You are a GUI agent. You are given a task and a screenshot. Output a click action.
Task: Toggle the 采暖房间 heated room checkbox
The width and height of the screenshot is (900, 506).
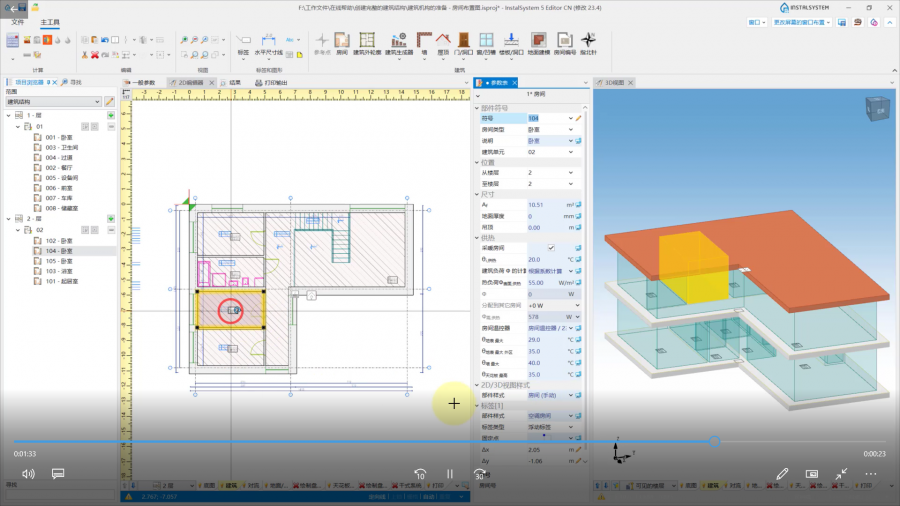(x=550, y=247)
